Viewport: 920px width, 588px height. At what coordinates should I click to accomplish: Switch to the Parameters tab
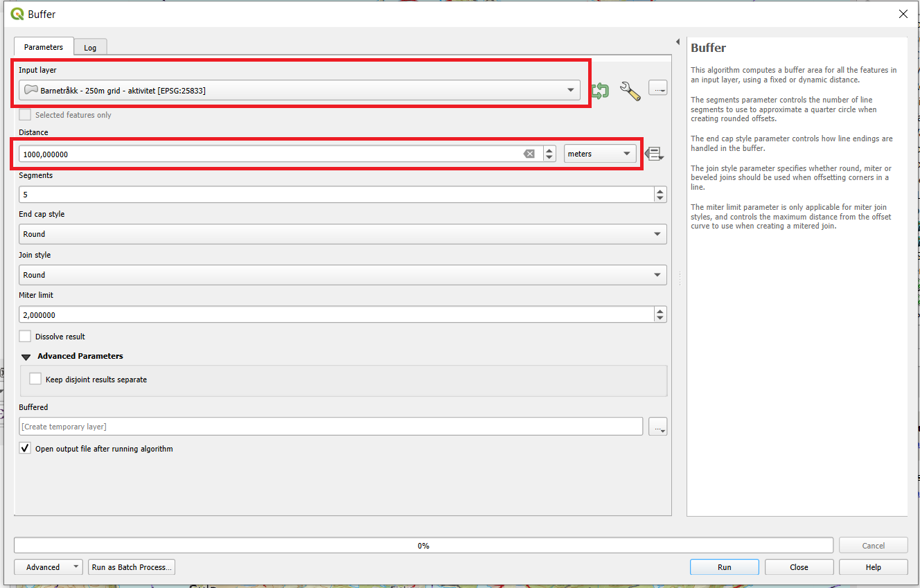pos(44,47)
